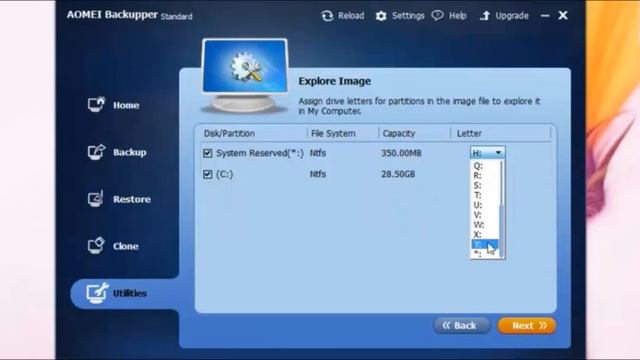
Task: Minimize the AOMEI Backupper window
Action: [545, 16]
